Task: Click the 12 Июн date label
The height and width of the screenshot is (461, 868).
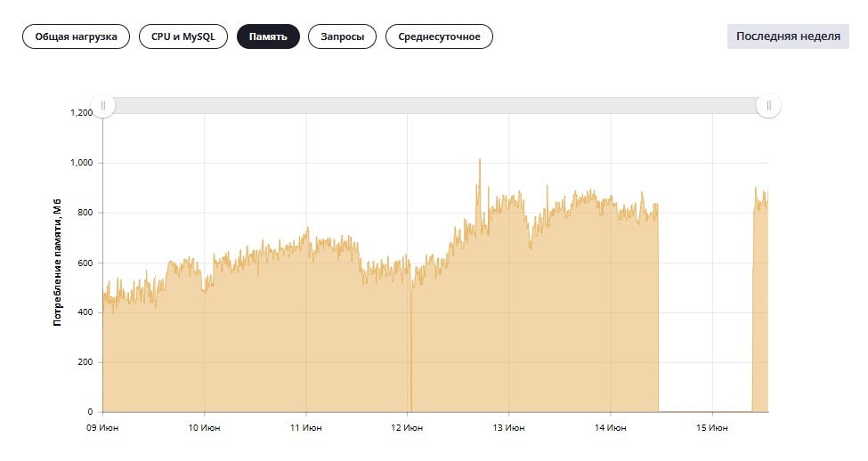Action: (x=407, y=427)
